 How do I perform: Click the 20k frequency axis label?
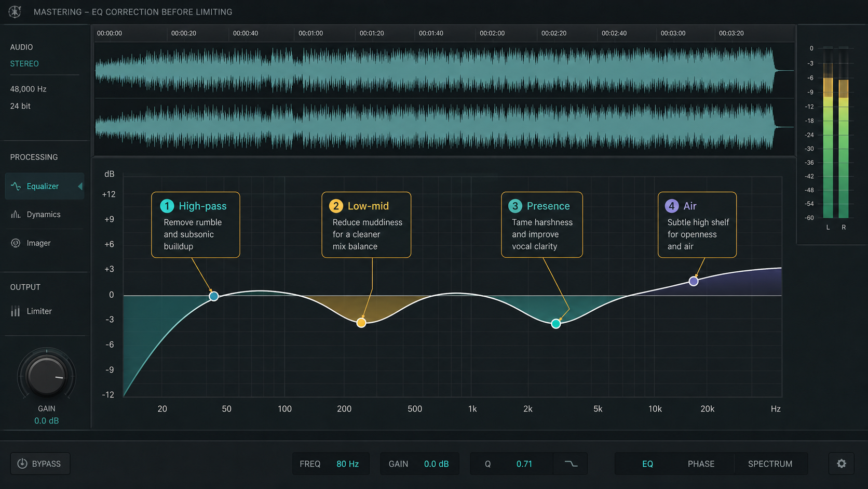coord(708,409)
